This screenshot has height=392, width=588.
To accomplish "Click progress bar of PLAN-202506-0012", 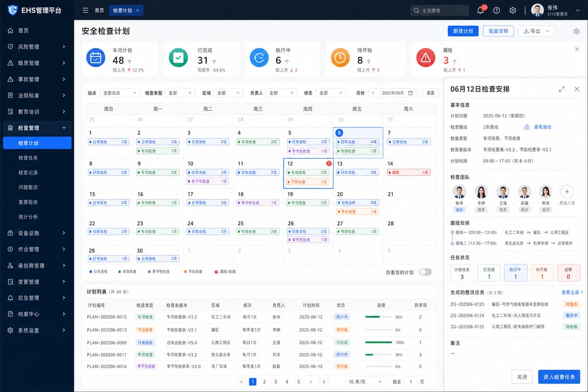I will (379, 317).
